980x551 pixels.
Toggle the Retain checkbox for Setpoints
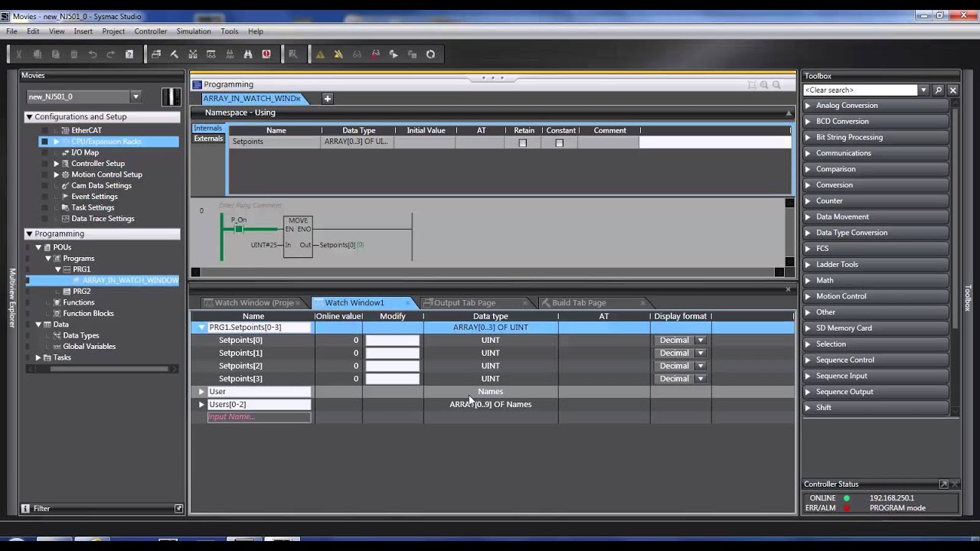click(x=523, y=143)
